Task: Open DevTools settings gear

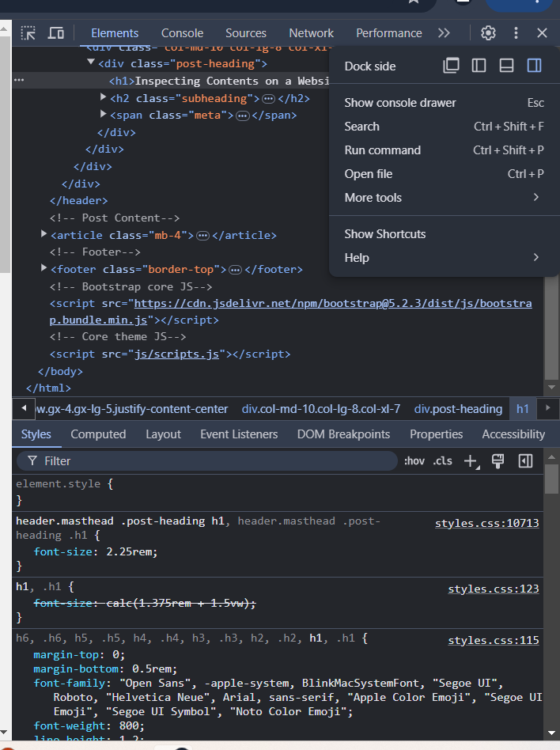Action: 488,33
